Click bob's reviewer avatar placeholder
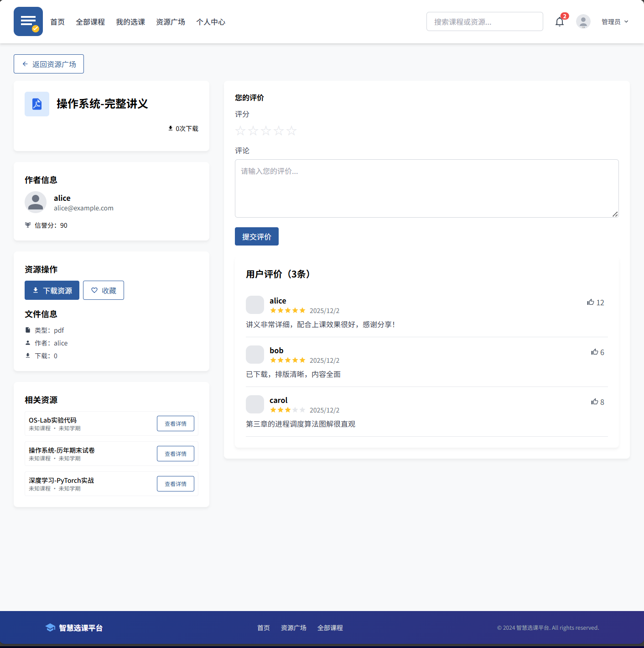This screenshot has width=644, height=648. (x=255, y=355)
